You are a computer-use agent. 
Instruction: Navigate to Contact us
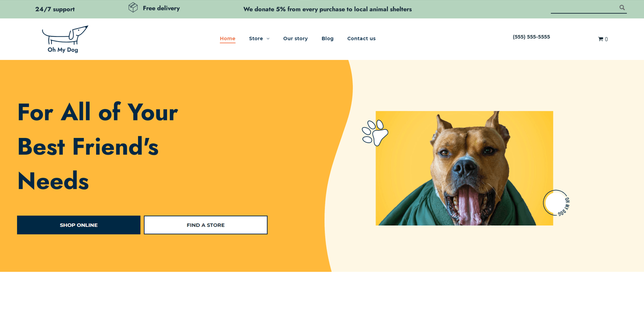click(362, 38)
